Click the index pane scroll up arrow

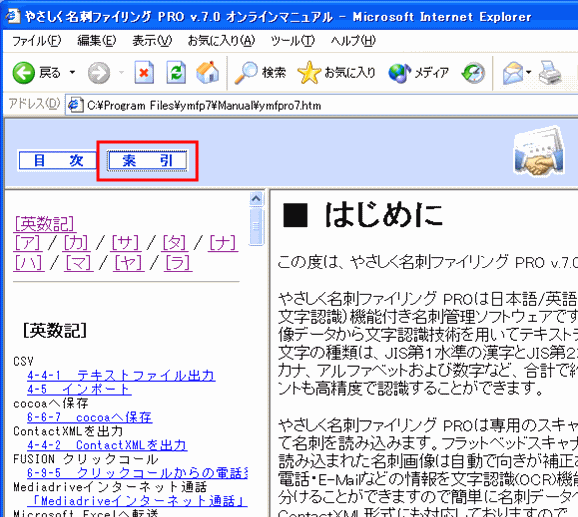(x=256, y=199)
